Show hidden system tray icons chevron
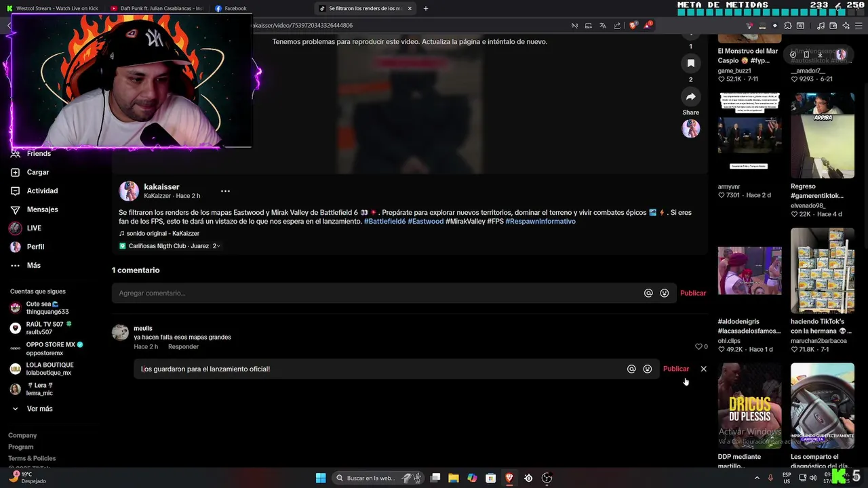Viewport: 868px width, 488px height. click(x=757, y=478)
